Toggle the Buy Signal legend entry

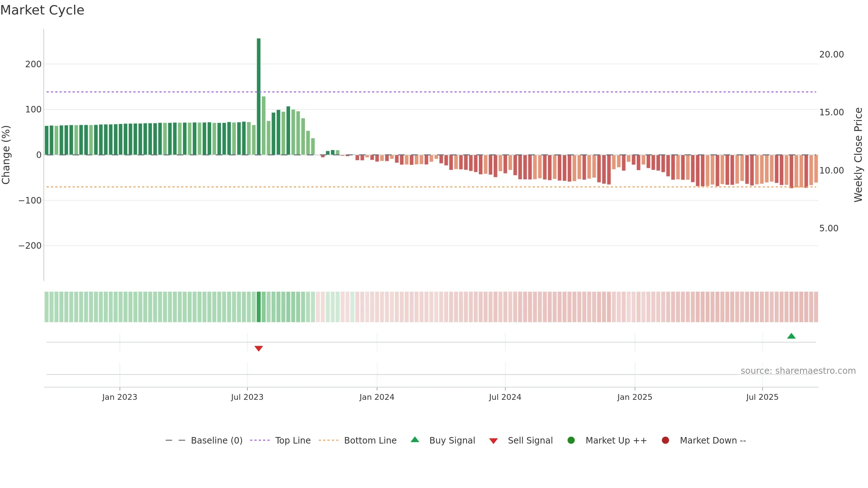pos(443,440)
